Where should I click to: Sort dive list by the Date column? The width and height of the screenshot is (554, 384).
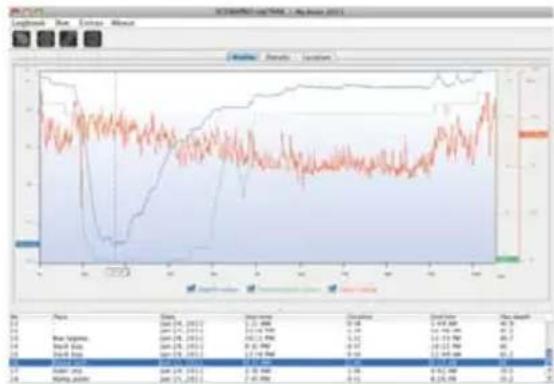click(167, 317)
